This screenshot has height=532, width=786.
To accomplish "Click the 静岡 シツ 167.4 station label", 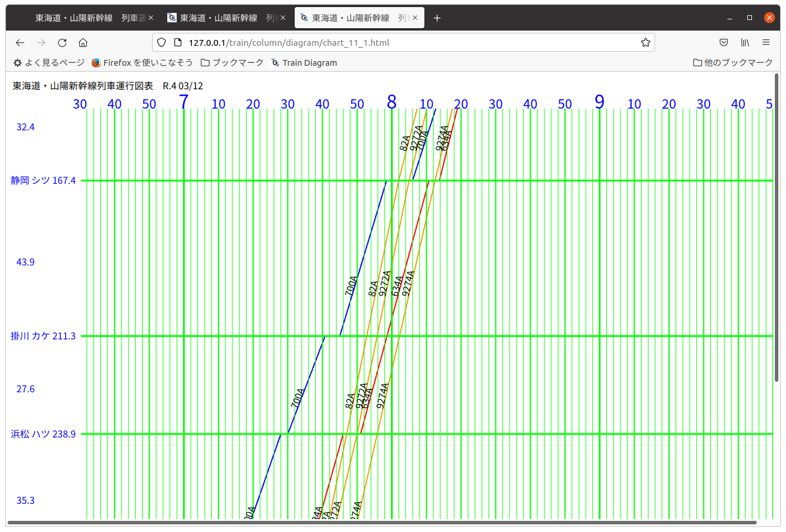I will click(43, 181).
